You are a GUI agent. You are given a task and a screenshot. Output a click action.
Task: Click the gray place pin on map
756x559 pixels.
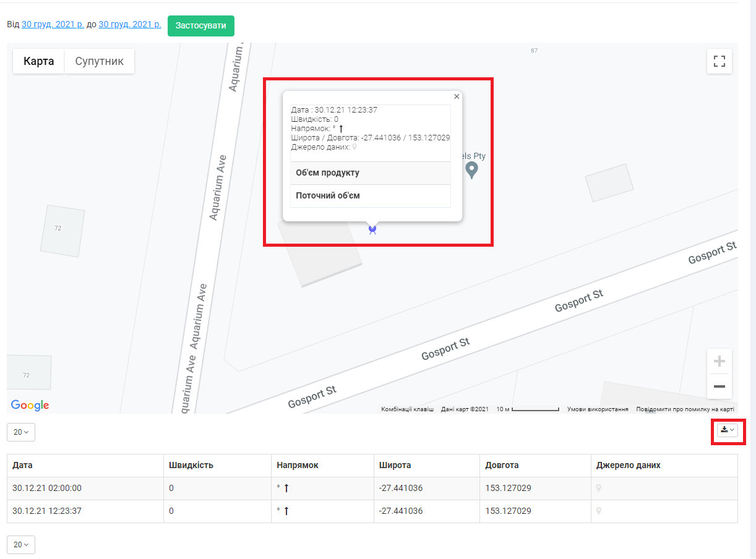[x=471, y=170]
